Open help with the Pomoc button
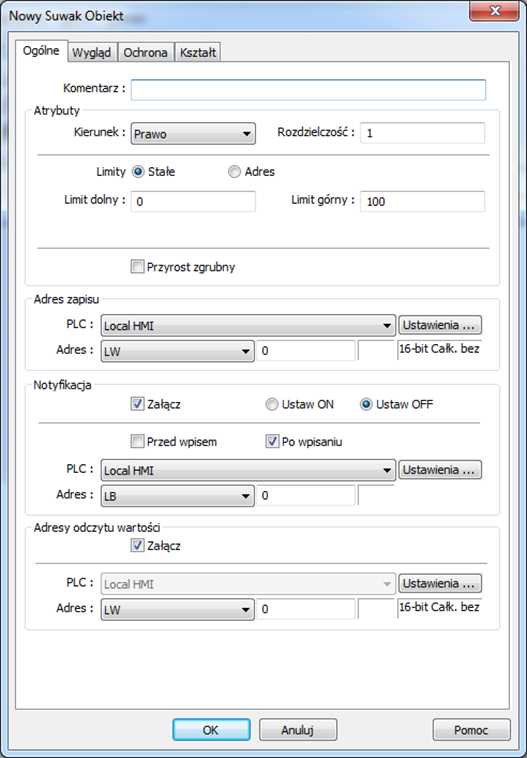 pos(471,730)
